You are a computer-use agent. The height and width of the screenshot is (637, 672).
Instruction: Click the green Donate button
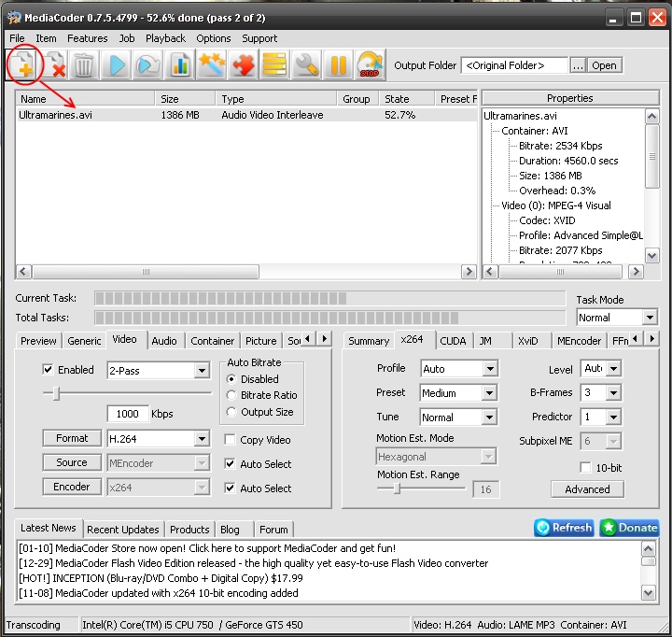tap(629, 527)
